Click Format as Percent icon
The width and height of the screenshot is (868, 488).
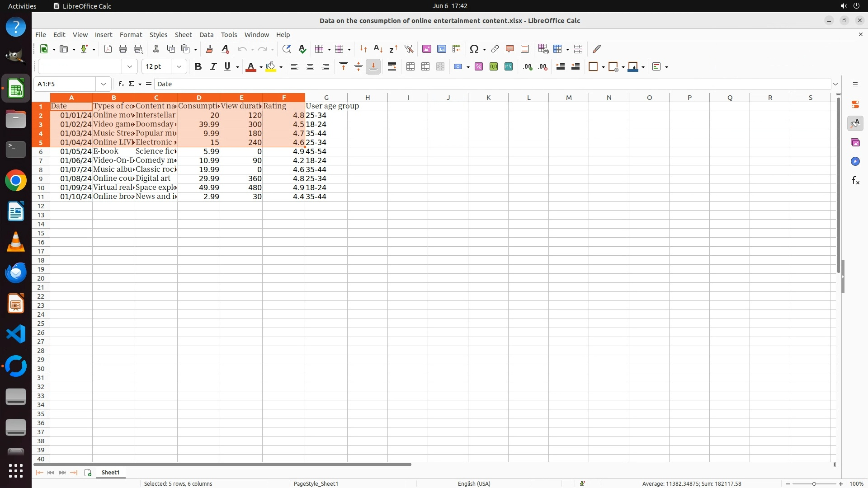[479, 67]
